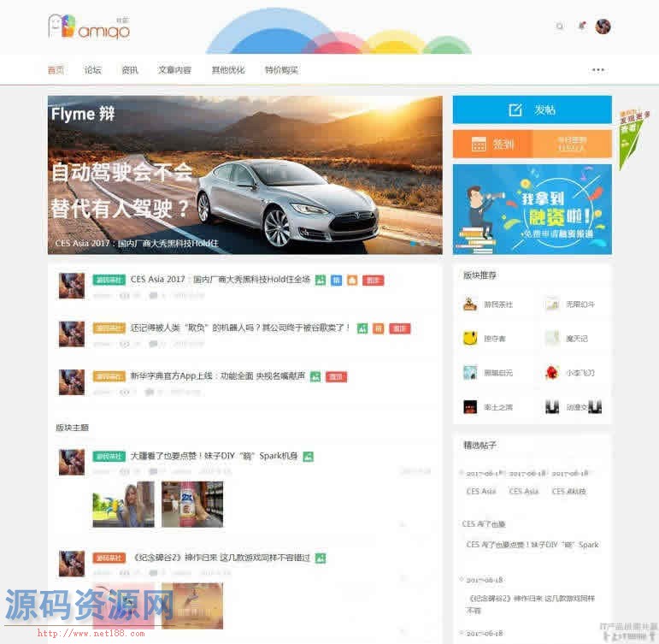Image resolution: width=659 pixels, height=644 pixels.
Task: Open post CES Asia 2017 国内厂商大秀黑科技
Action: pyautogui.click(x=221, y=280)
